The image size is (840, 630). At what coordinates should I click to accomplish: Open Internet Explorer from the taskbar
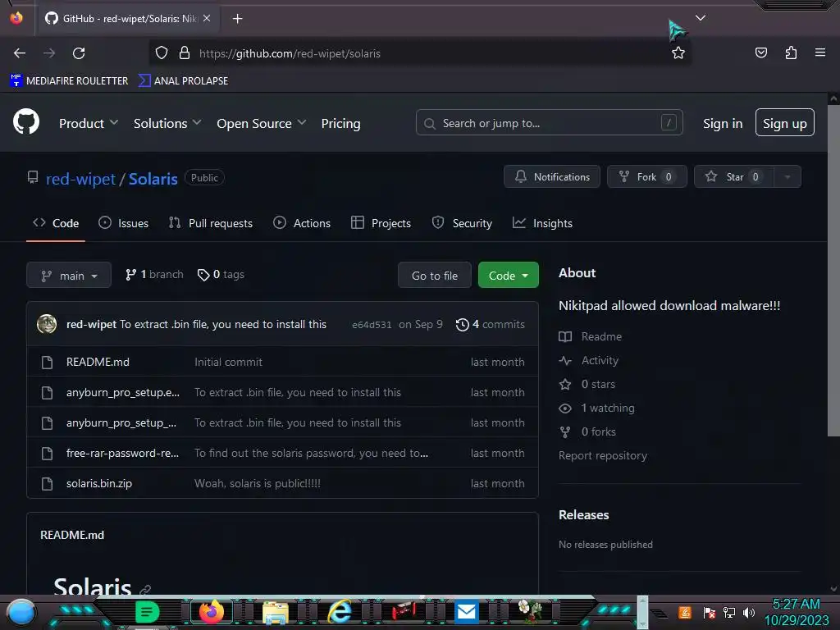click(x=340, y=610)
